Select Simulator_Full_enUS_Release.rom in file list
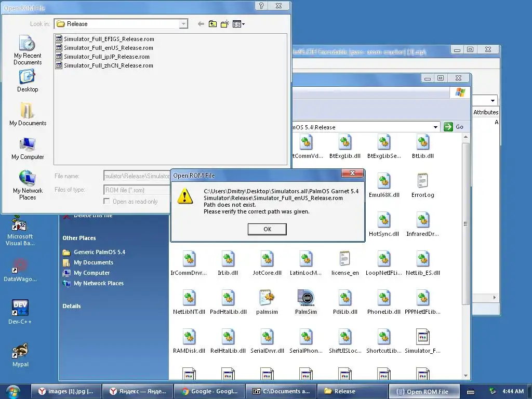Image resolution: width=532 pixels, height=399 pixels. click(104, 48)
